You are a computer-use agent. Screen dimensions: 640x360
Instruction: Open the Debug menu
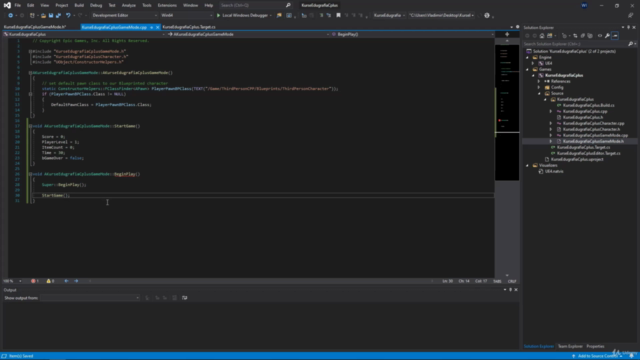[96, 5]
